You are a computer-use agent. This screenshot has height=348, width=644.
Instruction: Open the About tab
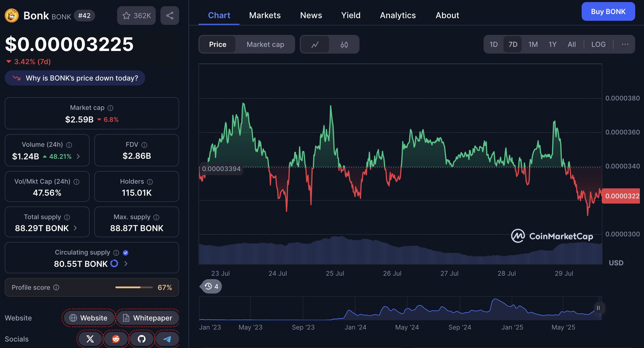click(447, 15)
